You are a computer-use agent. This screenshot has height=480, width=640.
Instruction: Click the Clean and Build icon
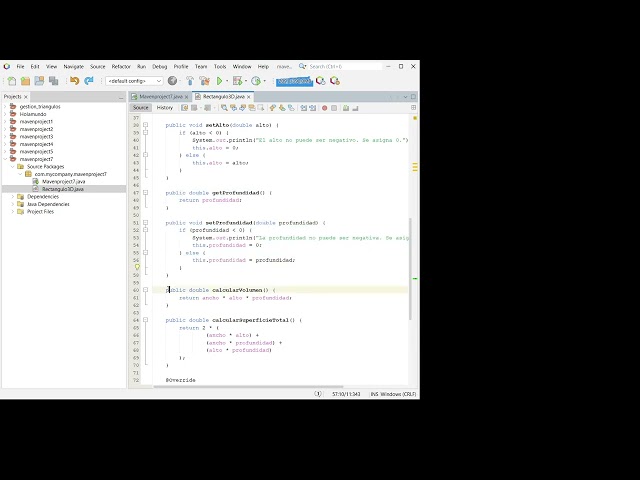[x=204, y=81]
